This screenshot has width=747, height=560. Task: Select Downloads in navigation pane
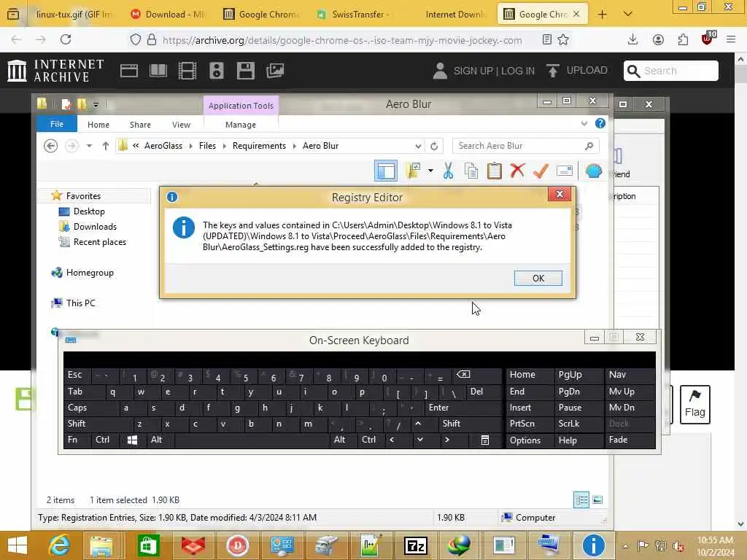95,226
